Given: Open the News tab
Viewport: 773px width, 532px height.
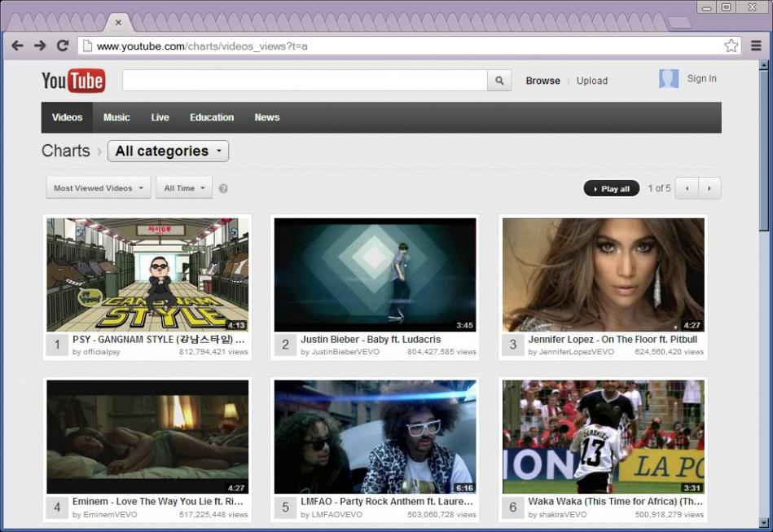Looking at the screenshot, I should point(267,117).
